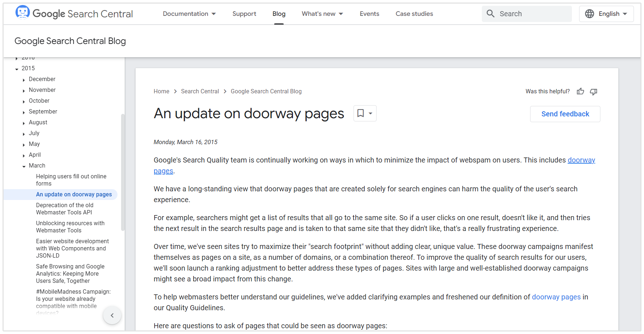
Task: Collapse the 2015 year tree section
Action: click(17, 69)
